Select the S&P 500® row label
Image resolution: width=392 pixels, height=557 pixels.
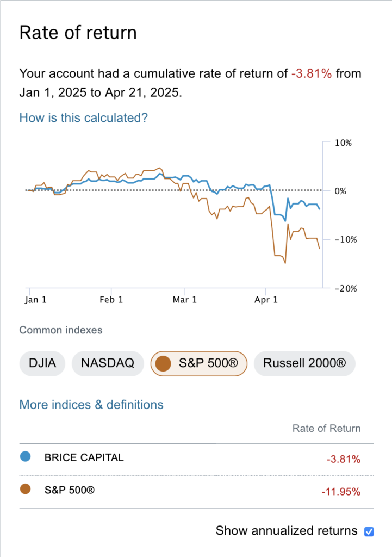(70, 490)
